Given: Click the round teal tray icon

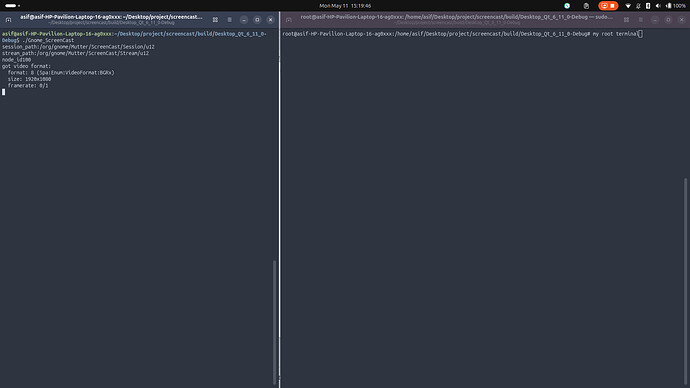Looking at the screenshot, I should pos(567,6).
